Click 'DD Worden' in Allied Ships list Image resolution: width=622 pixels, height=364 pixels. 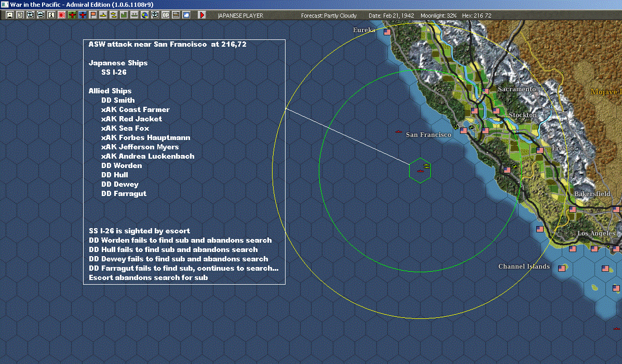click(x=121, y=165)
